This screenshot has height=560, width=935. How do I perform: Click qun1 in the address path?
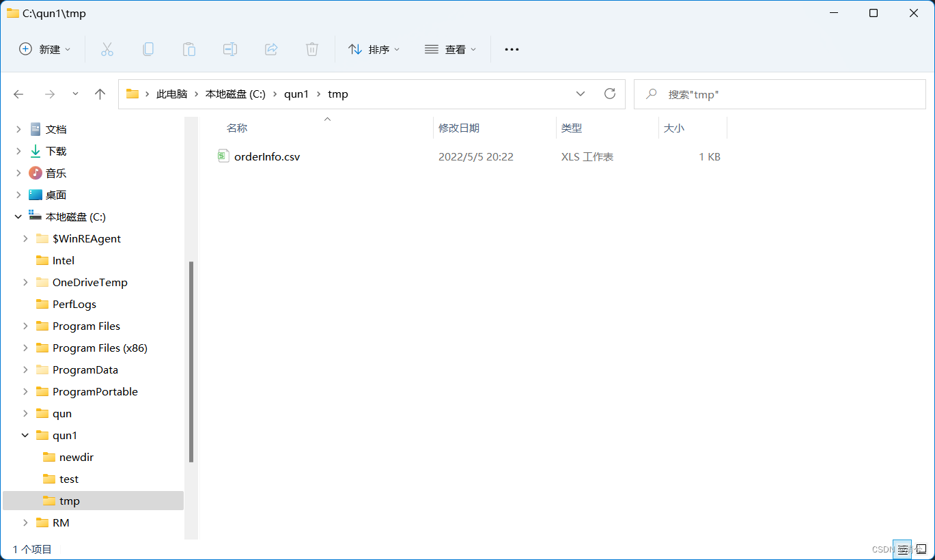(x=296, y=94)
